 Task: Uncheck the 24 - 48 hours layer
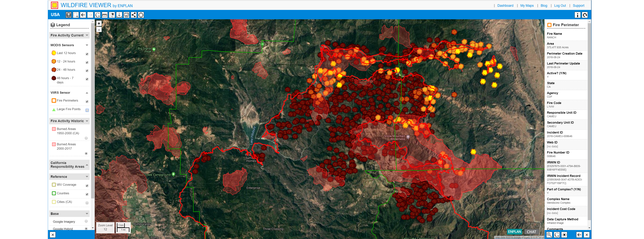coord(87,71)
